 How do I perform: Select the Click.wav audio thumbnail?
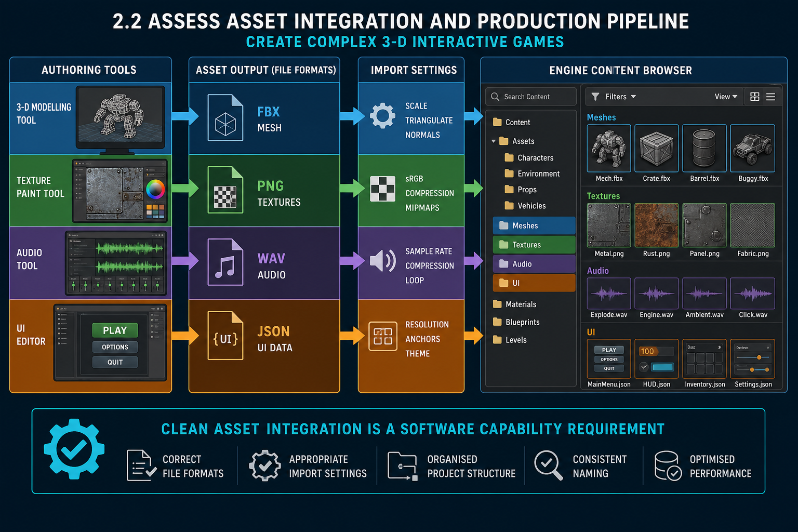(x=753, y=294)
